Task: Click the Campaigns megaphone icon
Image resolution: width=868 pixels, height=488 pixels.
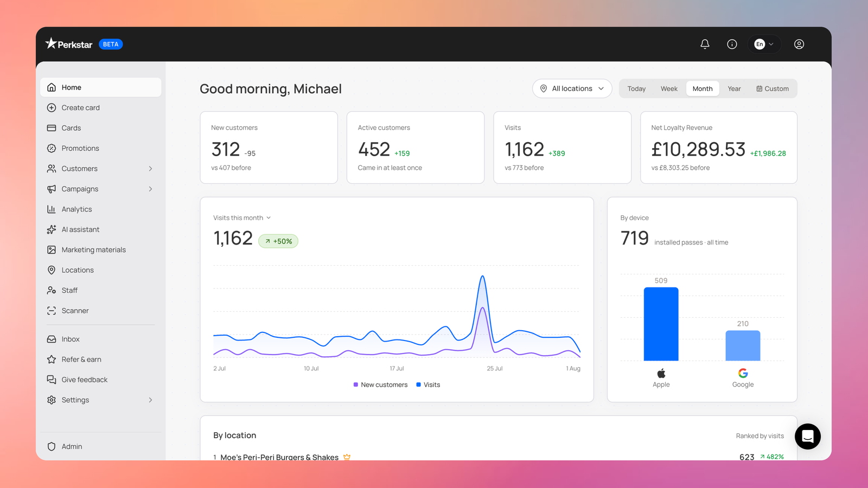Action: coord(52,189)
